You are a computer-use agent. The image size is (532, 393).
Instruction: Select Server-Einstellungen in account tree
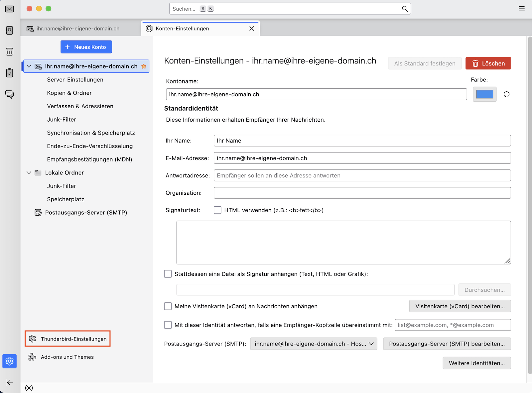(75, 80)
